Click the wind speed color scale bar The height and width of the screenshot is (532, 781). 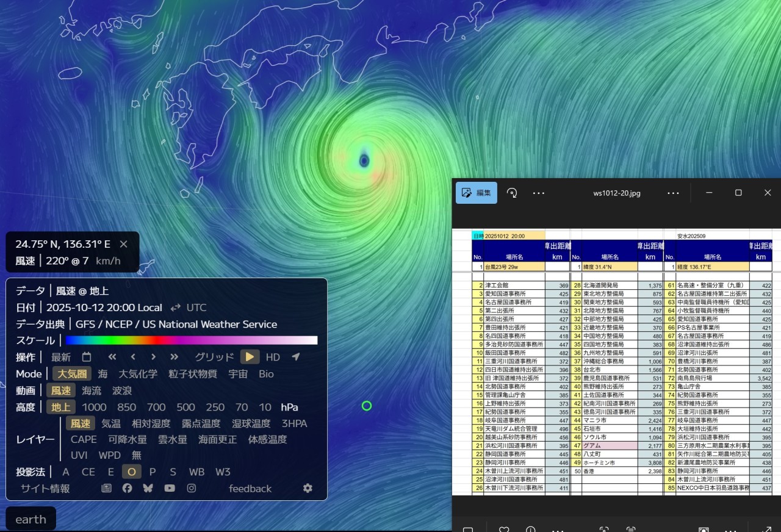pos(191,340)
